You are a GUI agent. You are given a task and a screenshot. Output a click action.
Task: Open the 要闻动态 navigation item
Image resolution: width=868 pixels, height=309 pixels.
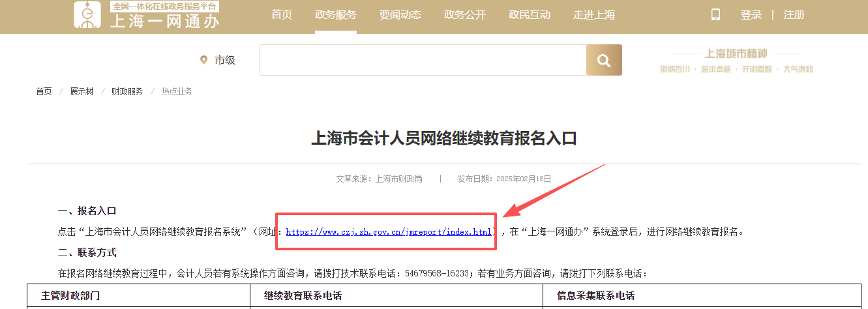400,15
